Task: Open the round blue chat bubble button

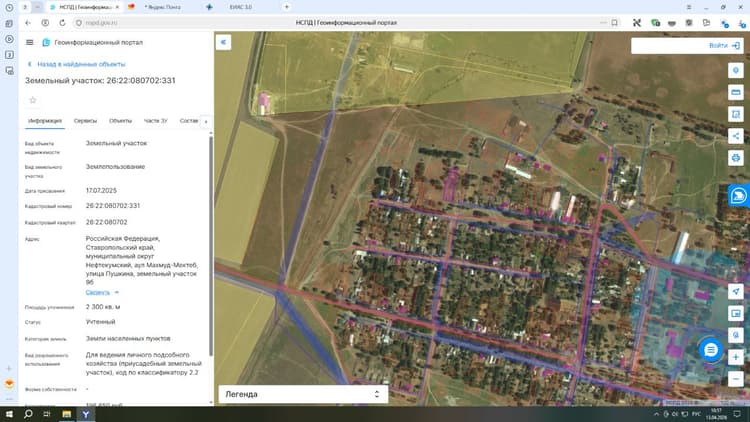Action: [x=711, y=350]
